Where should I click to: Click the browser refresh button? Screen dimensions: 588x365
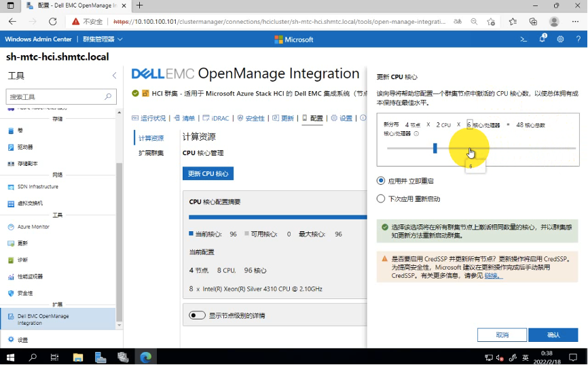[x=53, y=21]
